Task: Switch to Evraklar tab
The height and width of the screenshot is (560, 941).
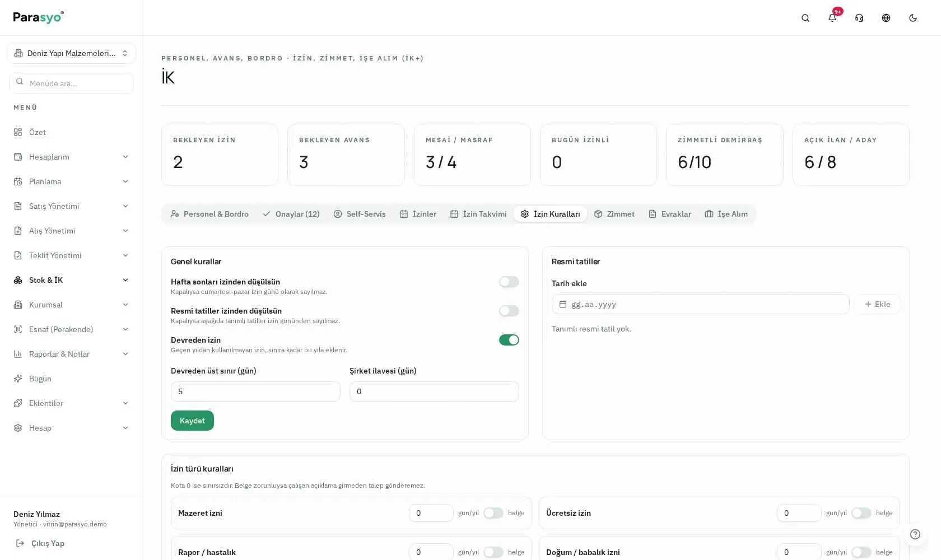Action: [670, 214]
